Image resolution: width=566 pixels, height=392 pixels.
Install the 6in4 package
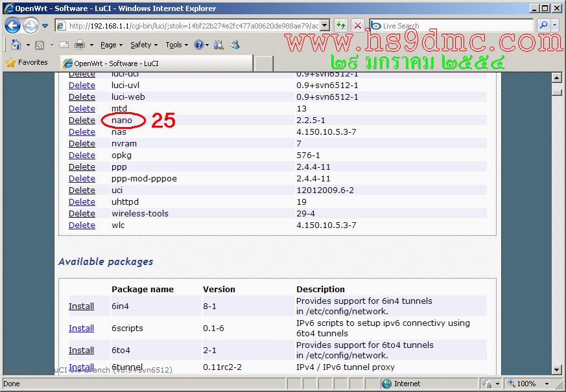(x=81, y=306)
